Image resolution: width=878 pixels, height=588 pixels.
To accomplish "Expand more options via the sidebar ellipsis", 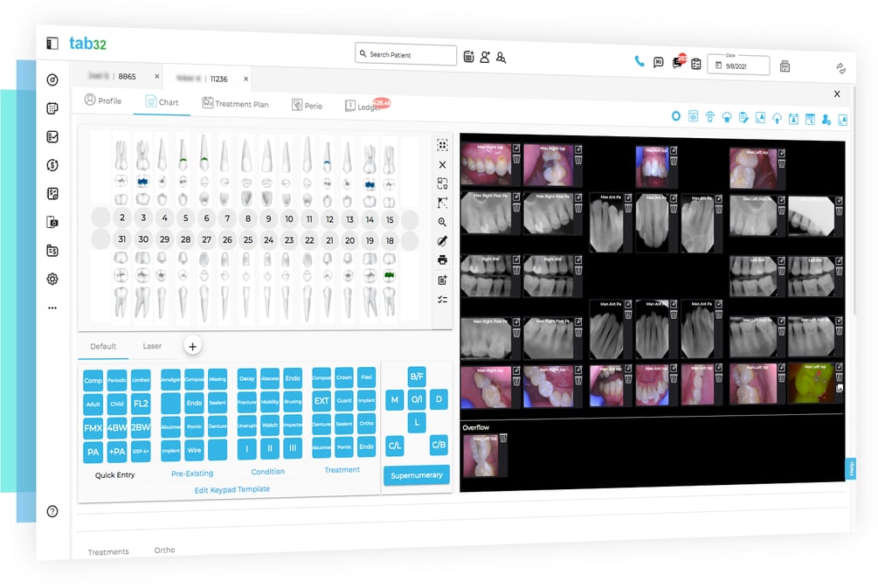I will coord(52,308).
